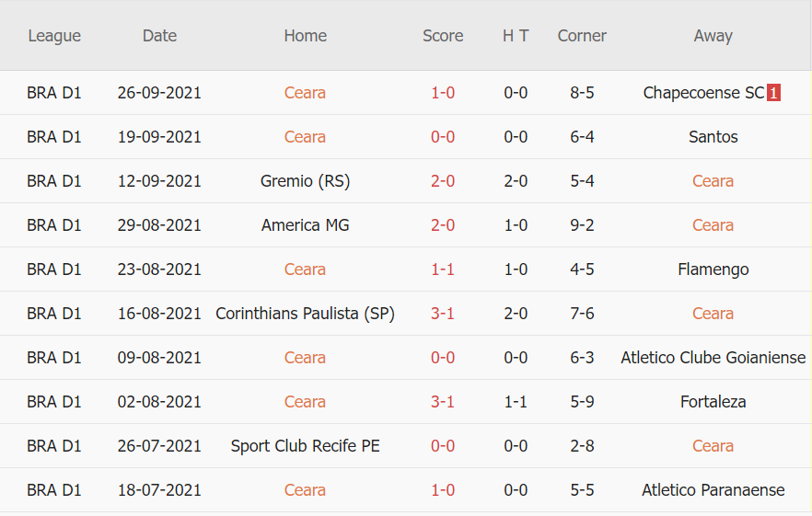
Task: Click the H T column header
Action: click(516, 36)
